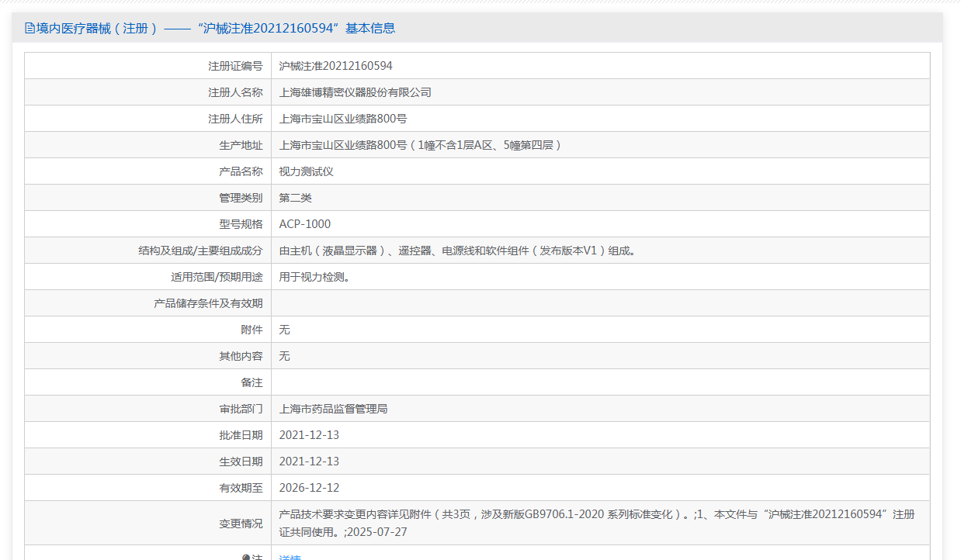
Task: Select the 有效期至 label
Action: tap(241, 488)
